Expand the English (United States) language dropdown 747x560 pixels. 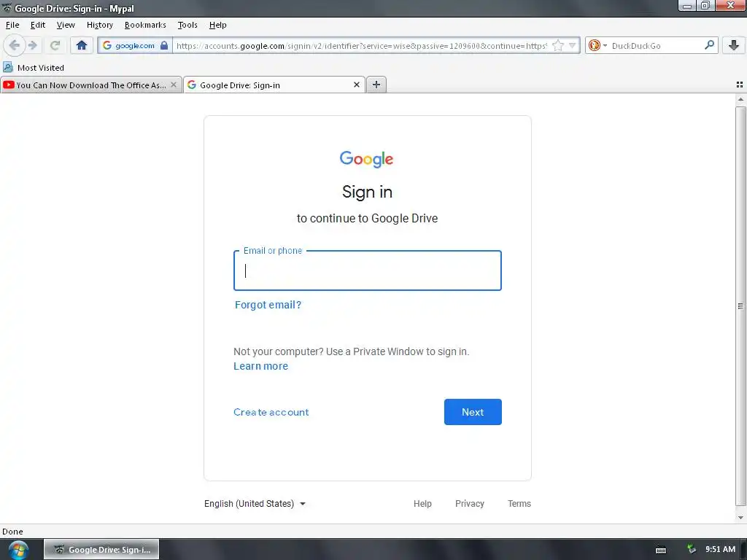[x=255, y=504]
